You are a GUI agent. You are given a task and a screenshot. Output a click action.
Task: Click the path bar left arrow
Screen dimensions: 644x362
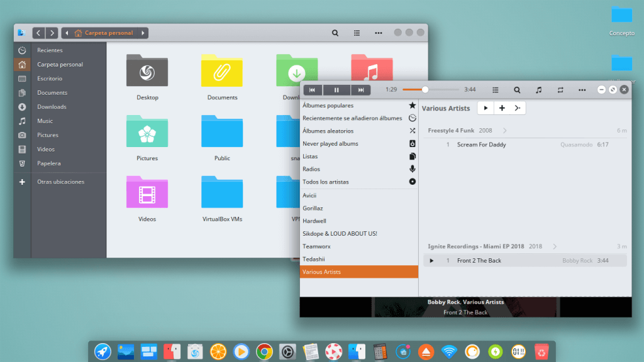(67, 33)
